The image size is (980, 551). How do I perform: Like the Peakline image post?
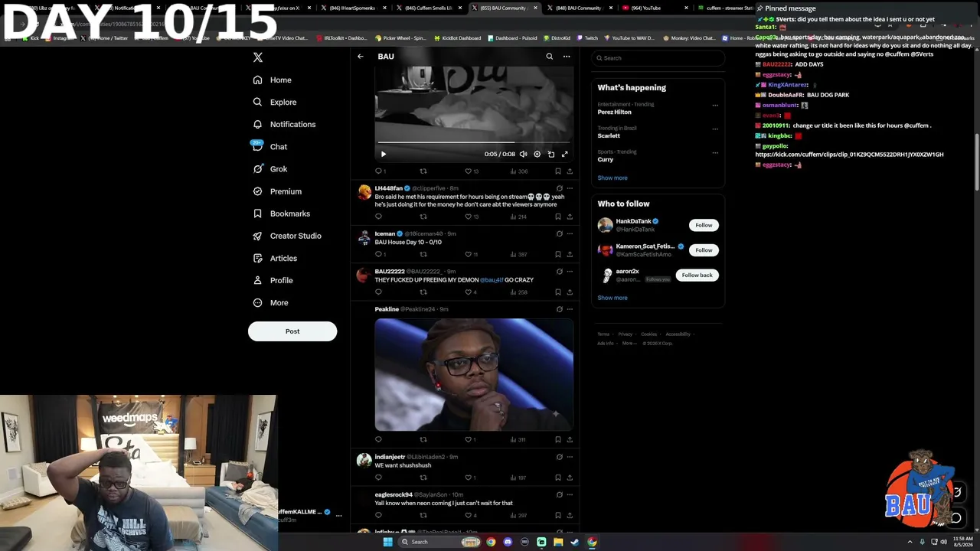coord(469,439)
